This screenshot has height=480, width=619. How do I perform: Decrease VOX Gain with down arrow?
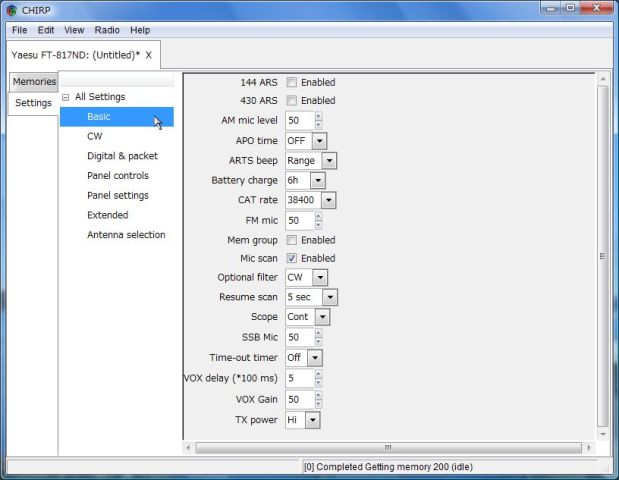[318, 404]
